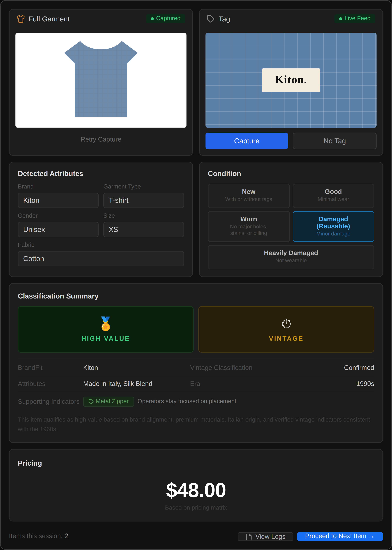392x550 pixels.
Task: Click the Live Feed status badge
Action: 355,19
